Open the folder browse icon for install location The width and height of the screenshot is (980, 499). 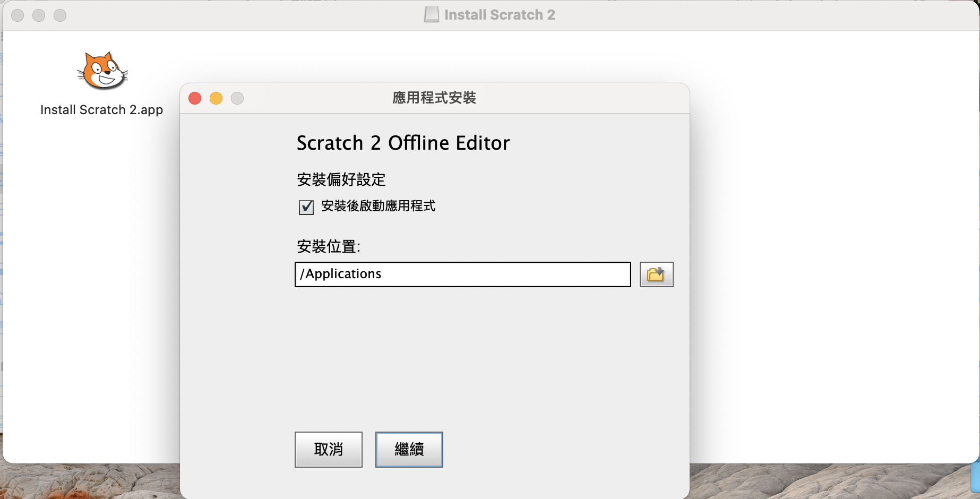click(x=656, y=274)
